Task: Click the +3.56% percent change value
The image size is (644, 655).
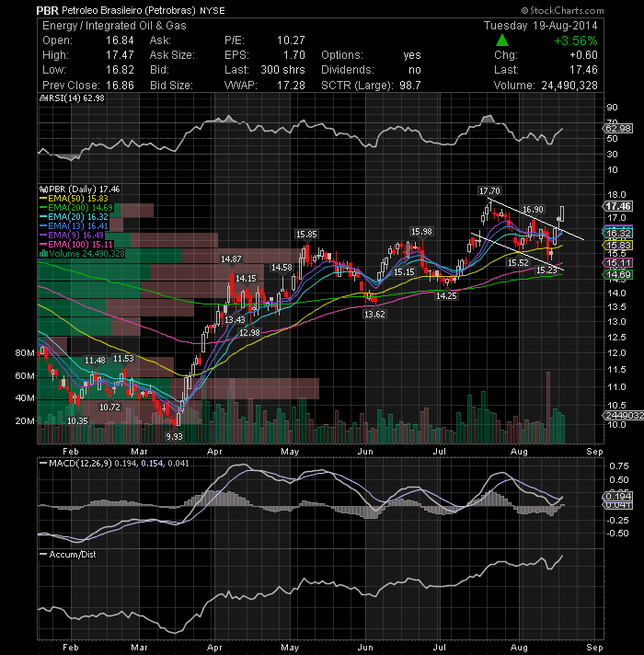Action: click(576, 40)
